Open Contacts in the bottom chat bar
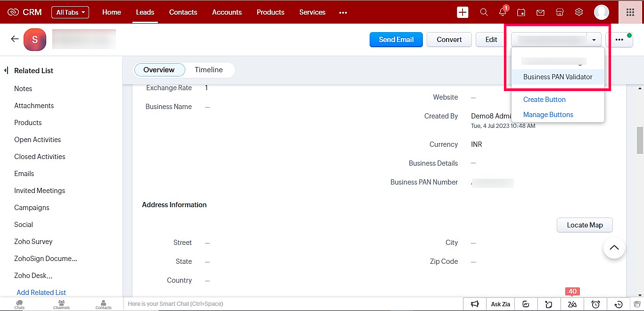Viewport: 644px width, 311px height. pos(104,304)
